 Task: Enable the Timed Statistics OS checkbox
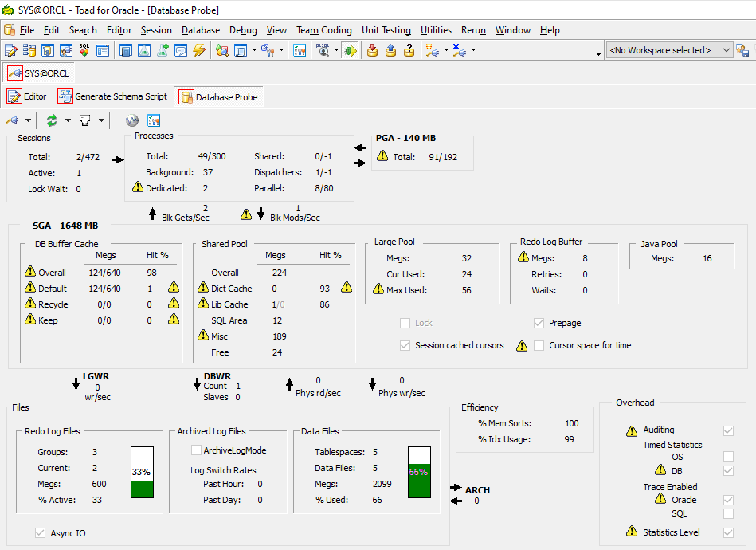tap(729, 457)
